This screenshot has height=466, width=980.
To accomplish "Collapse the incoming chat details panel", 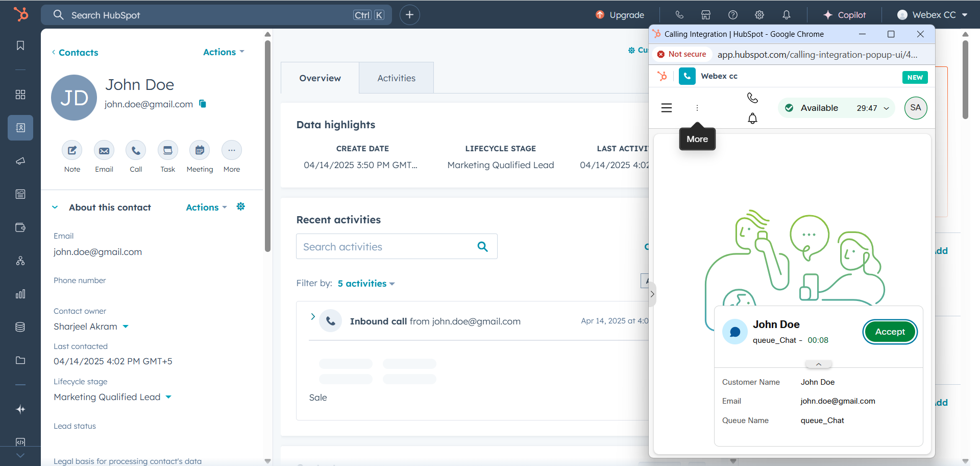I will 818,364.
